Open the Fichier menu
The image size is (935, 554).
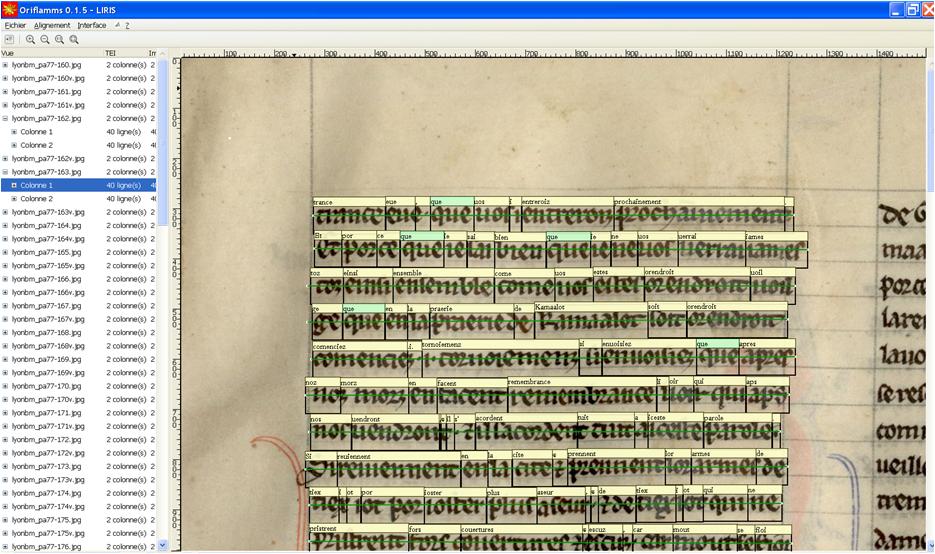tap(16, 25)
